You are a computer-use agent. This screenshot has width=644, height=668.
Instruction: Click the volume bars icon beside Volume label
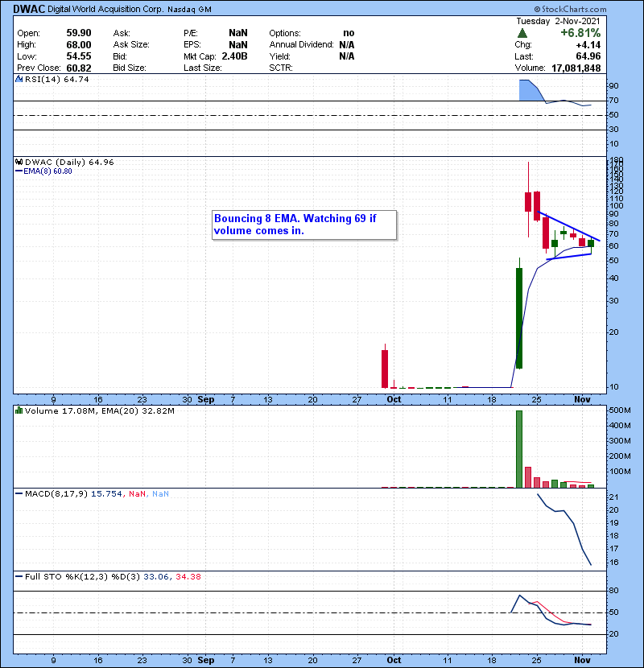(19, 410)
